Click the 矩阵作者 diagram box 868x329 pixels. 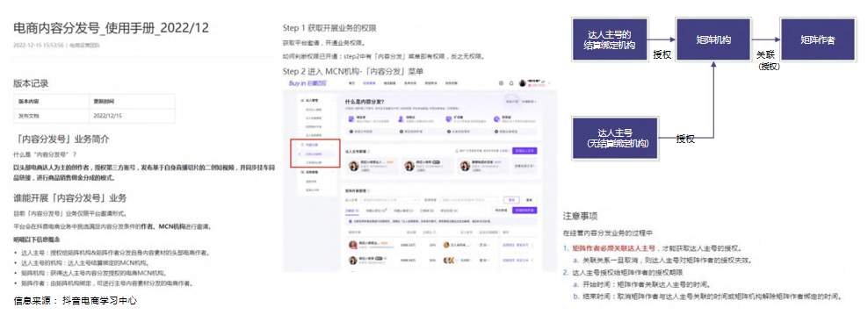pyautogui.click(x=818, y=39)
